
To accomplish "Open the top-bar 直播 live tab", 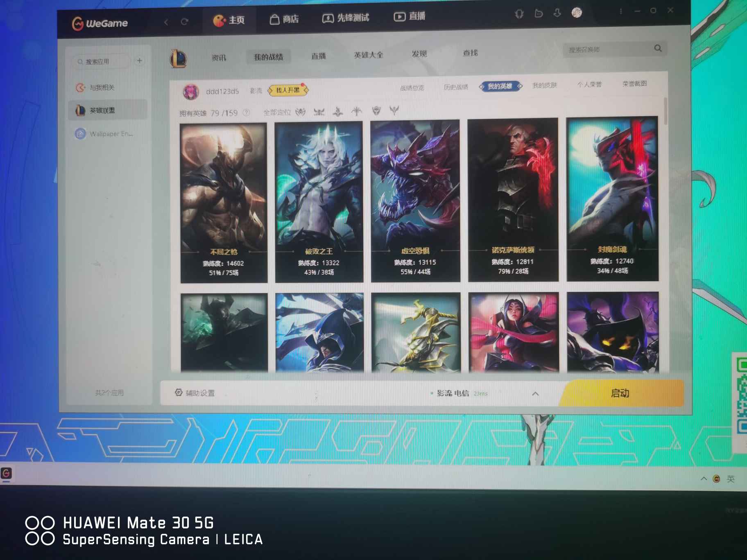I will point(410,16).
